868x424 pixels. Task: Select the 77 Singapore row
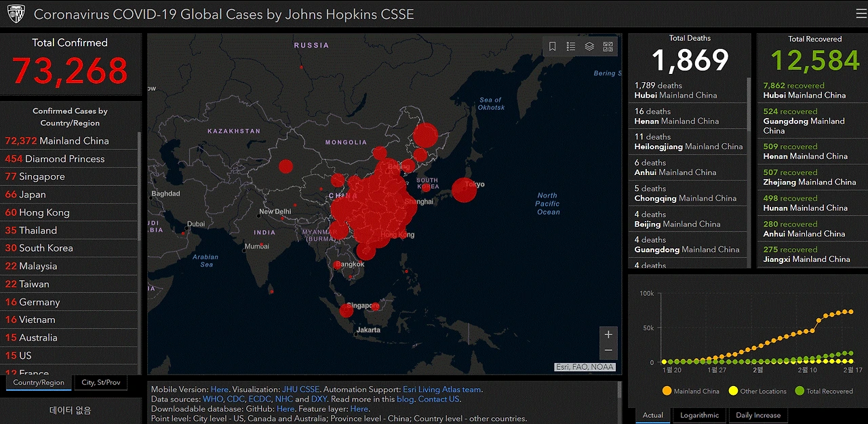click(69, 176)
